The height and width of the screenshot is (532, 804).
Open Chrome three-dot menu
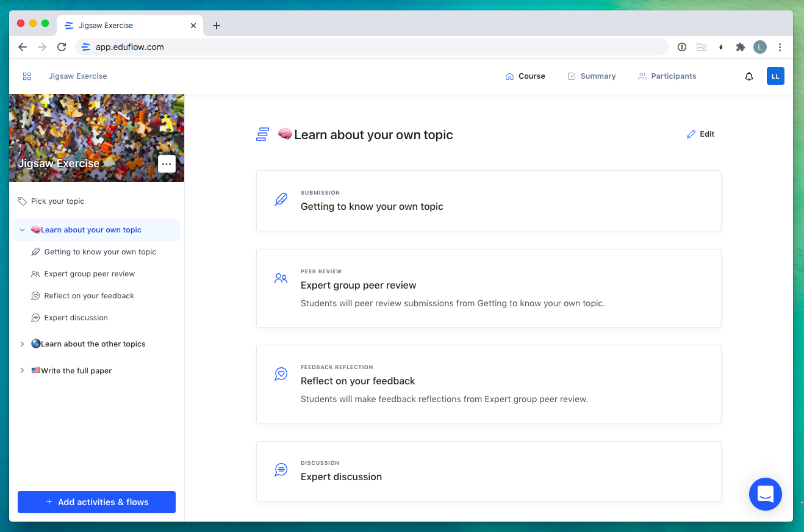pyautogui.click(x=780, y=47)
